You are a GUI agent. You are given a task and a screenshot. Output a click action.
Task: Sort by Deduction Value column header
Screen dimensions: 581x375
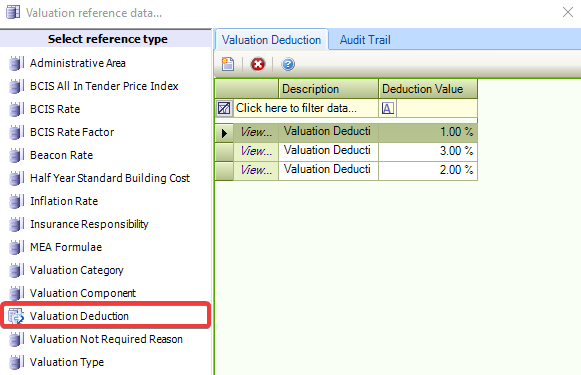[x=428, y=89]
